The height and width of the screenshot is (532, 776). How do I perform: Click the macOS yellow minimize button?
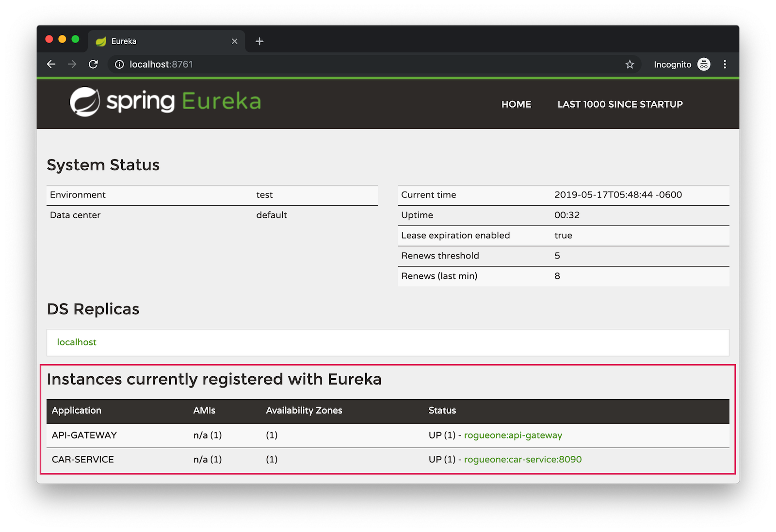pos(62,39)
